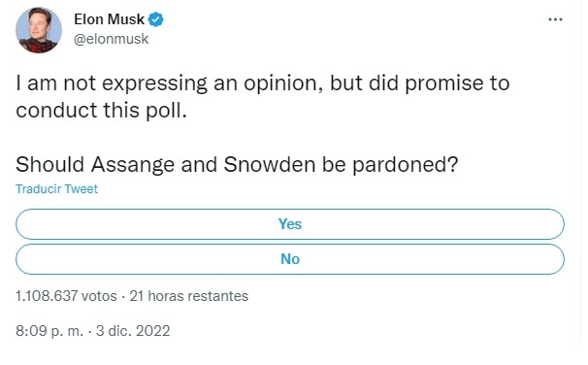Click the 8:09 p. m. timestamp
Image resolution: width=588 pixels, height=365 pixels.
tap(49, 331)
